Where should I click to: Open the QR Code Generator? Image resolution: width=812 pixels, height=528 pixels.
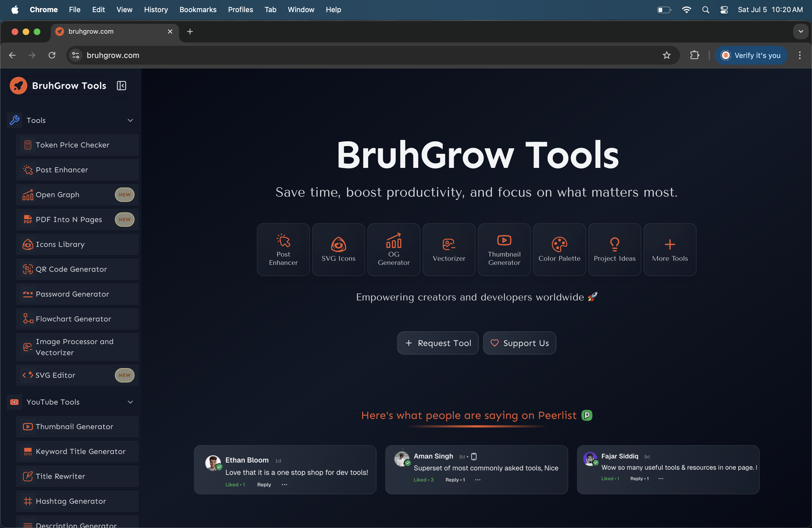(x=77, y=269)
